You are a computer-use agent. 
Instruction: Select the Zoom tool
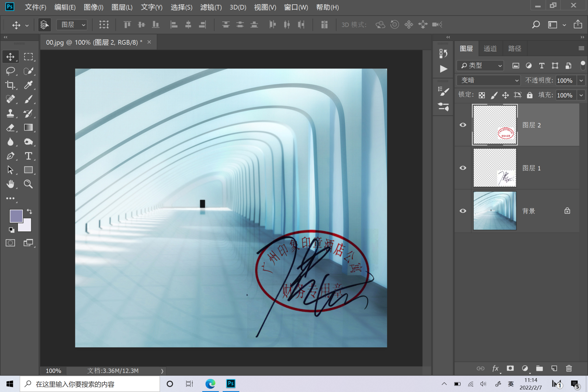28,184
